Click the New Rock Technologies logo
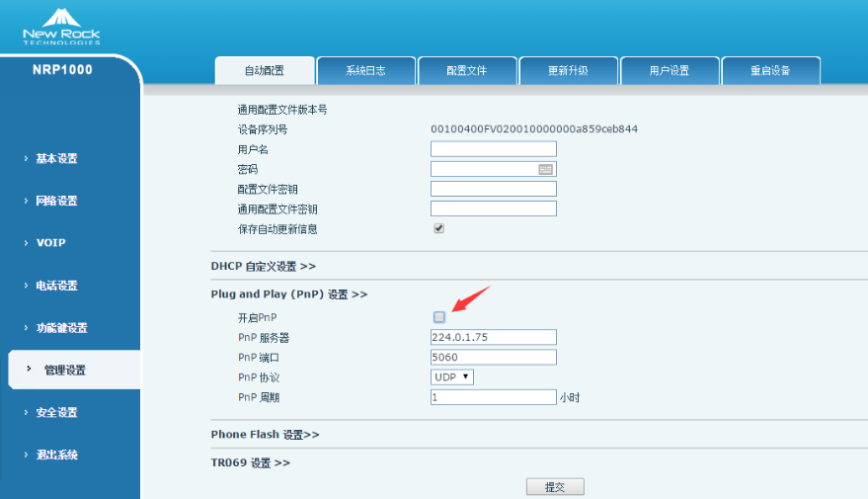This screenshot has height=499, width=868. (x=61, y=26)
